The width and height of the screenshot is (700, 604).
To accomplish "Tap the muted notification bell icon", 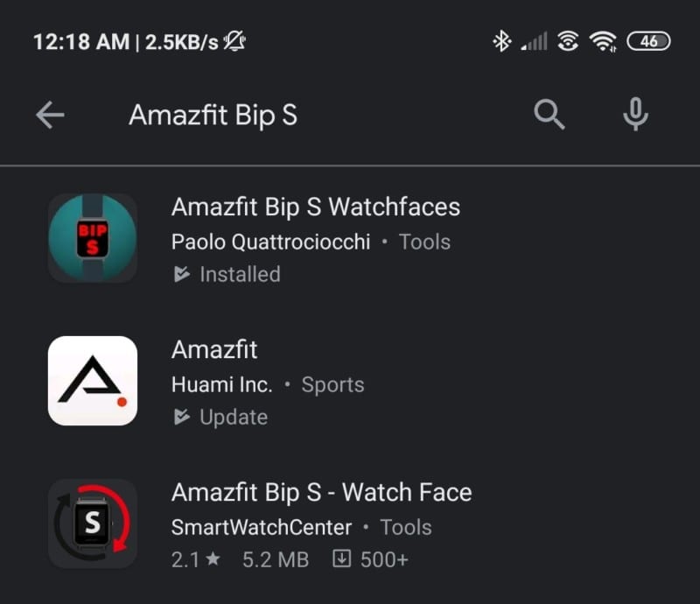I will pos(234,41).
